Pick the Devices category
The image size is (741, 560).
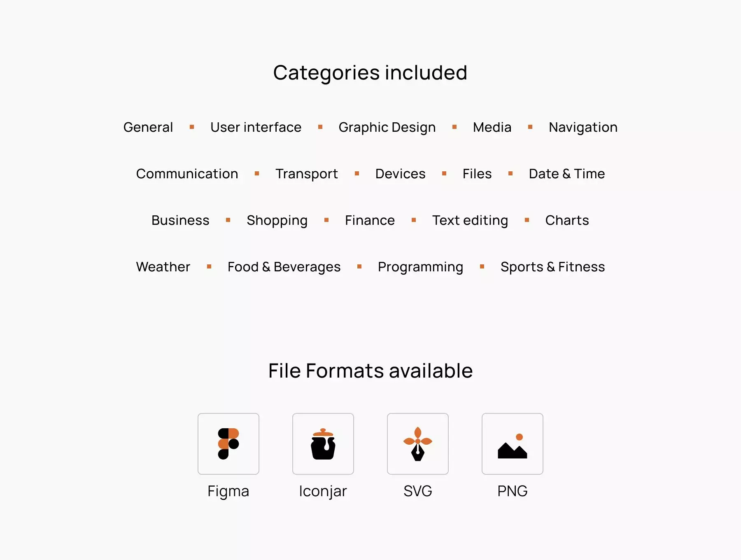tap(401, 174)
